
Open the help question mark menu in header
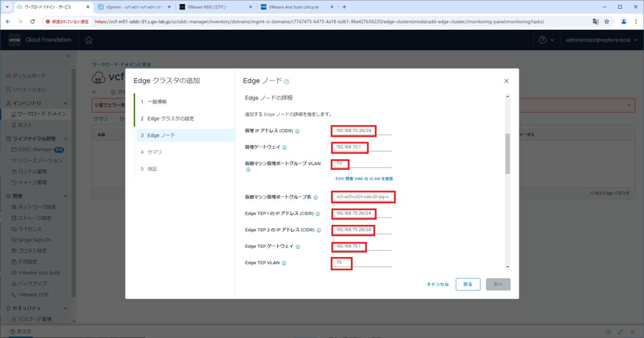tap(546, 40)
